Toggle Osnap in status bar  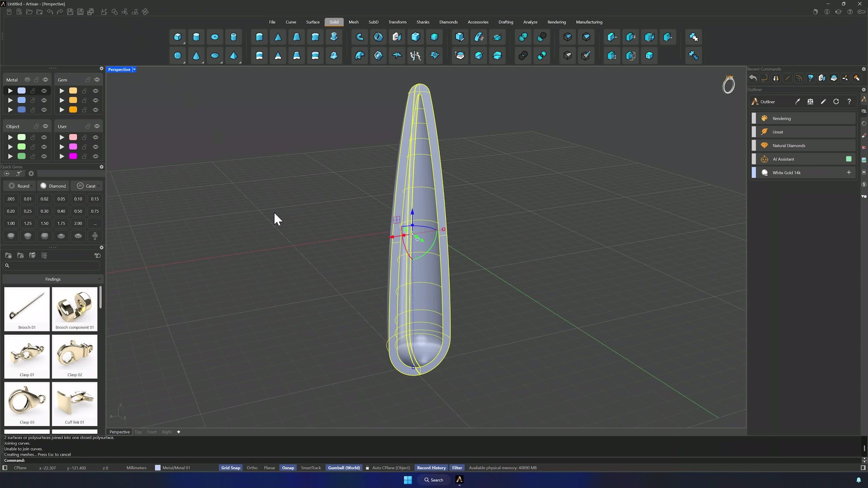click(x=288, y=468)
